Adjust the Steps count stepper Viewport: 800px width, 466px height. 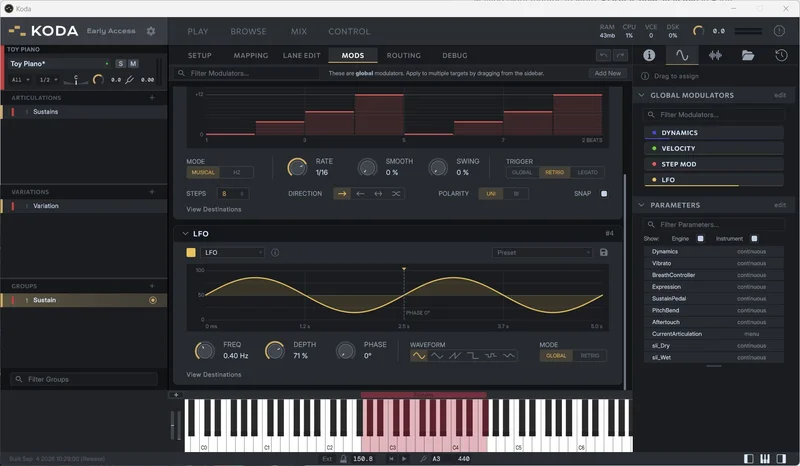tap(233, 194)
